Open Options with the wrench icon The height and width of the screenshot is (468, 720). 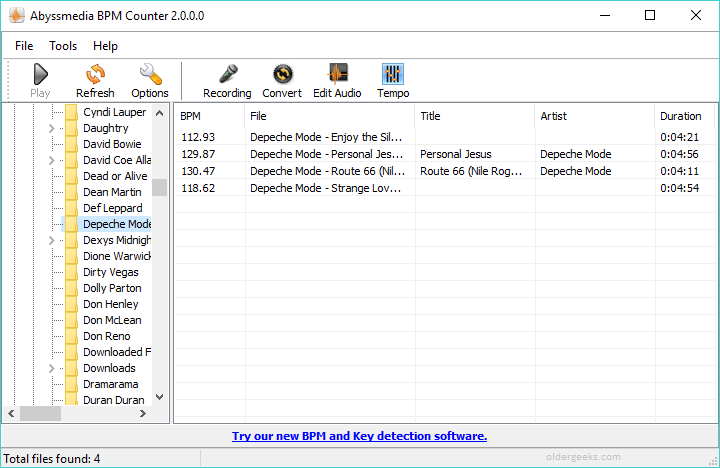pyautogui.click(x=150, y=74)
